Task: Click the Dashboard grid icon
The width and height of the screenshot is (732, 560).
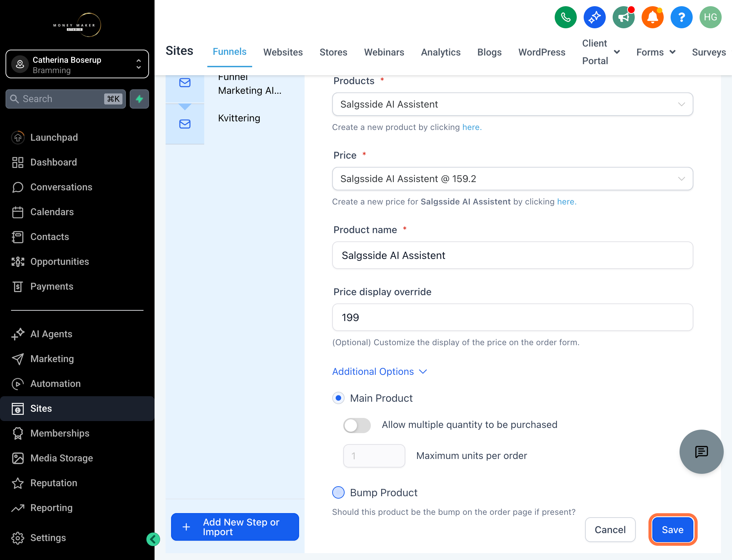Action: [x=18, y=162]
